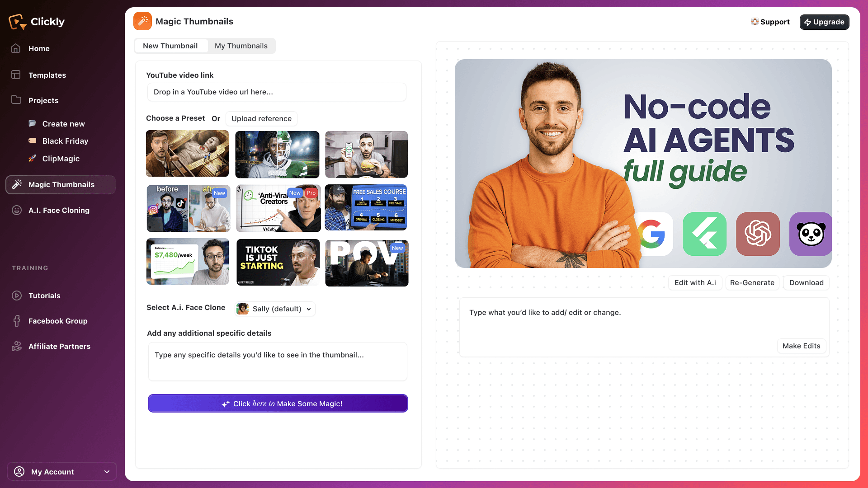868x488 pixels.
Task: Select the TikTok Is Just Starting preset
Action: tap(278, 262)
